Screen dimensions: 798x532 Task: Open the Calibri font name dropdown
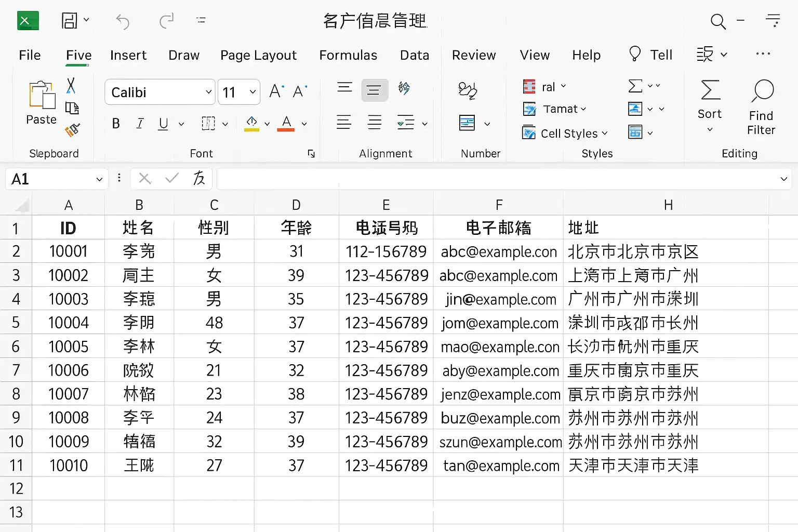[208, 92]
